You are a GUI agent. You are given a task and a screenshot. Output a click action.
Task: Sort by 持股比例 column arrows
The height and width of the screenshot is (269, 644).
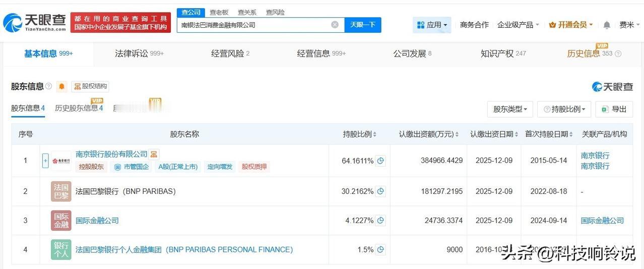point(374,134)
